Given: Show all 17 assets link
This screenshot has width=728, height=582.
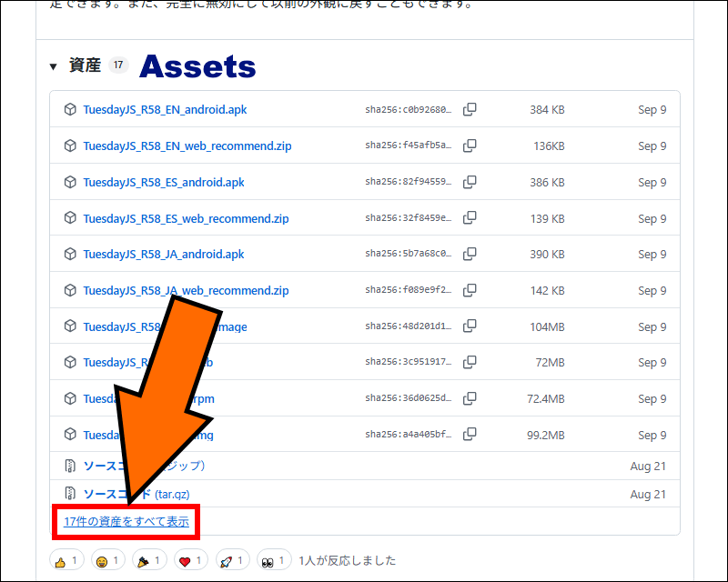Looking at the screenshot, I should coord(126,522).
